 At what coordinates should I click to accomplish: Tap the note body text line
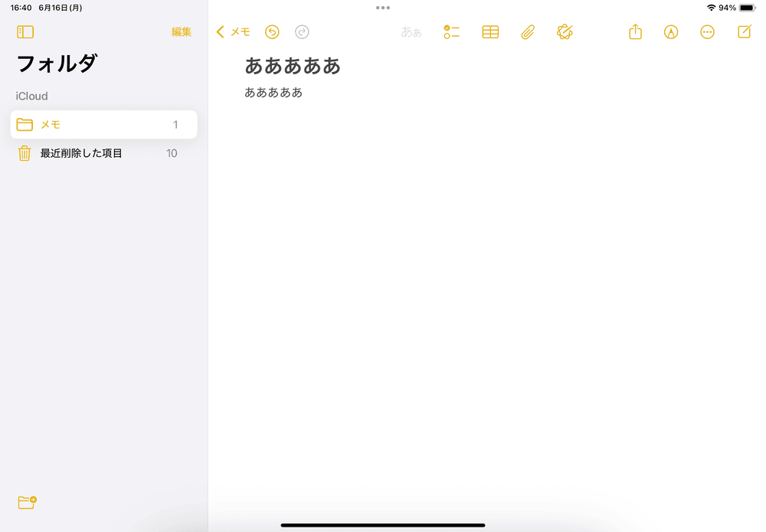pyautogui.click(x=273, y=93)
